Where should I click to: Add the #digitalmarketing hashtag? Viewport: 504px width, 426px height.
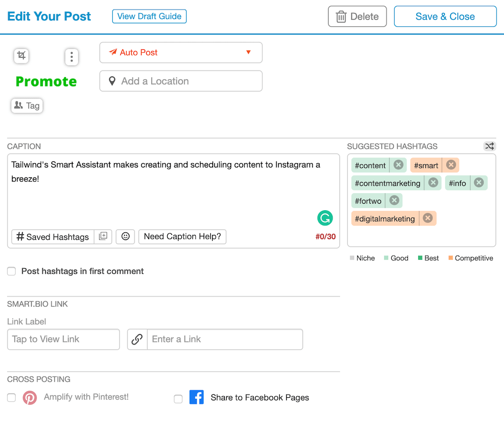[385, 219]
